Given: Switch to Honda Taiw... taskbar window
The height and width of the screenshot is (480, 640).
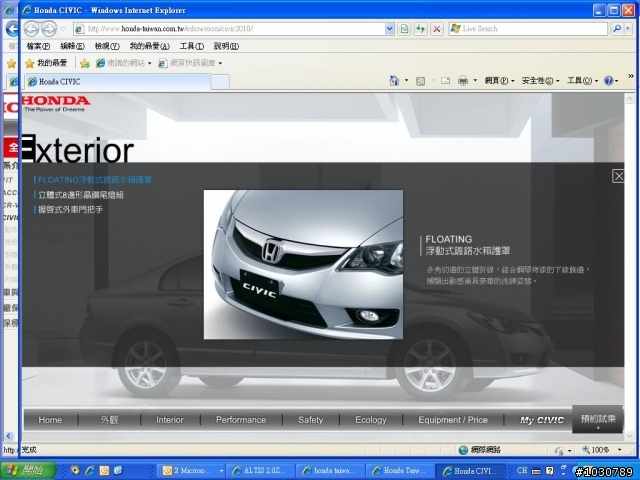Looking at the screenshot, I should pos(399,471).
